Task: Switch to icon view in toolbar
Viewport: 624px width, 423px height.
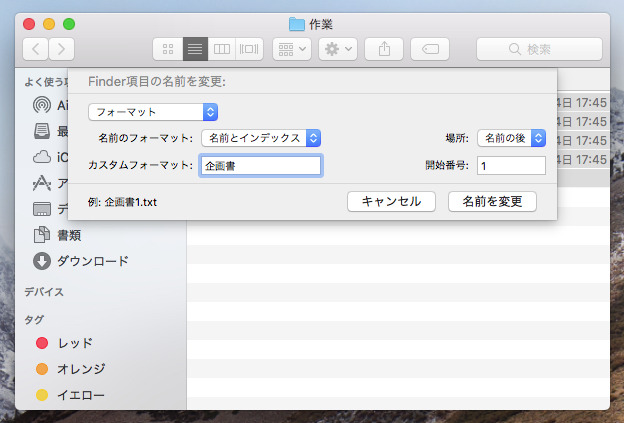Action: [x=167, y=48]
